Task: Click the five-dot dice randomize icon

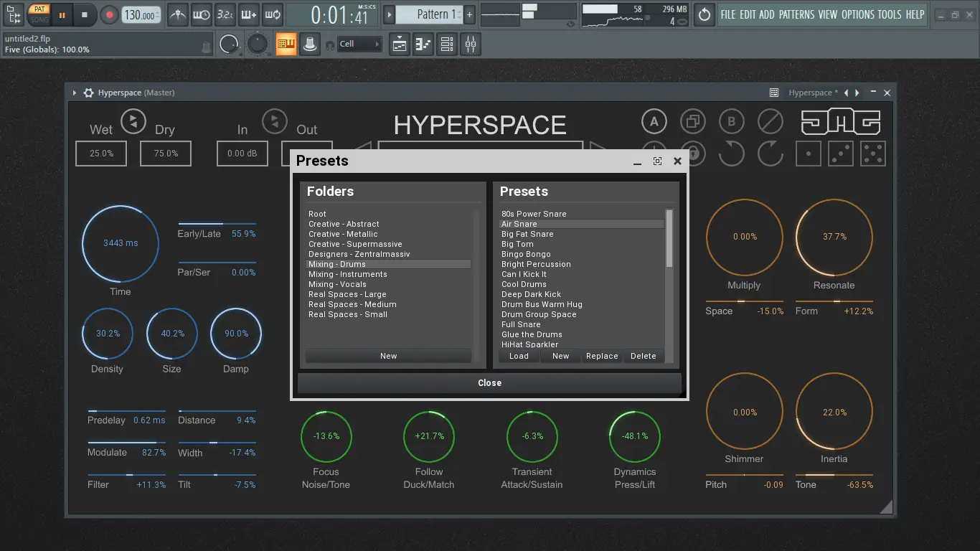Action: pyautogui.click(x=872, y=154)
